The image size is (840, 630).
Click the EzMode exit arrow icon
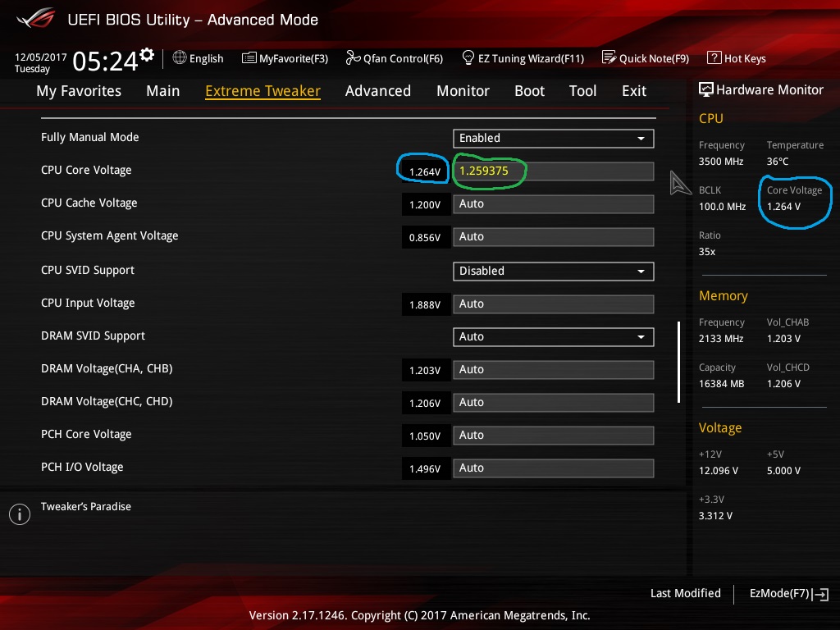pyautogui.click(x=820, y=594)
